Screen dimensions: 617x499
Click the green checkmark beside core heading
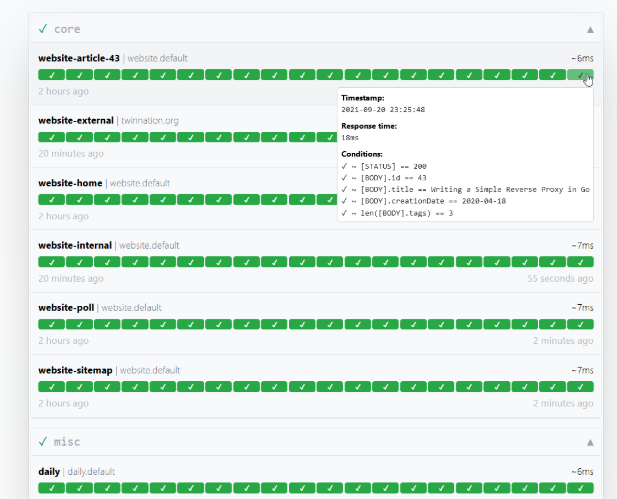[43, 29]
